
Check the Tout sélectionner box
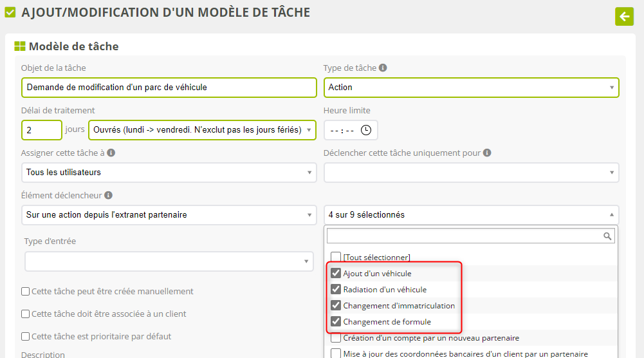336,257
